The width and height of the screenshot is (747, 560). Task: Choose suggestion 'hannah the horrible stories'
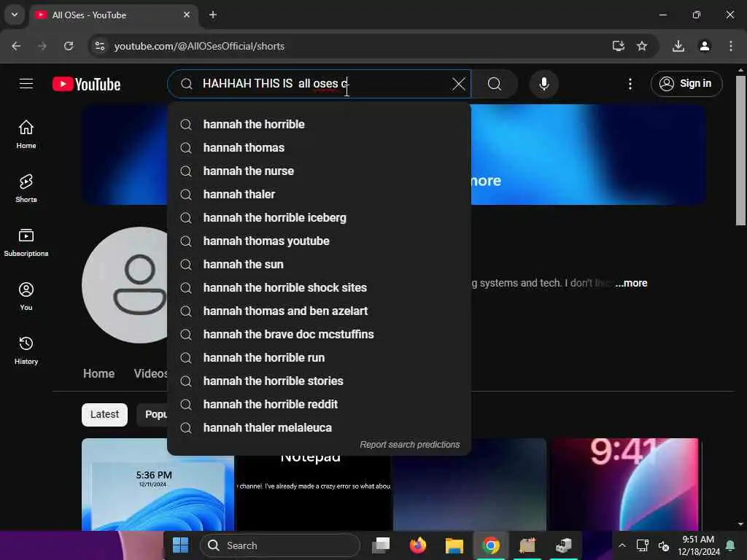(320, 381)
